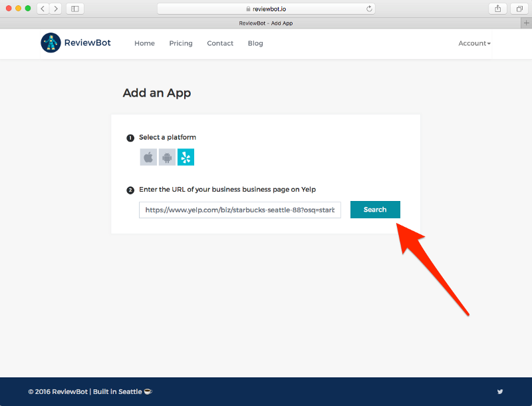Click the reviewbot.io address bar
The width and height of the screenshot is (532, 406).
pos(266,9)
